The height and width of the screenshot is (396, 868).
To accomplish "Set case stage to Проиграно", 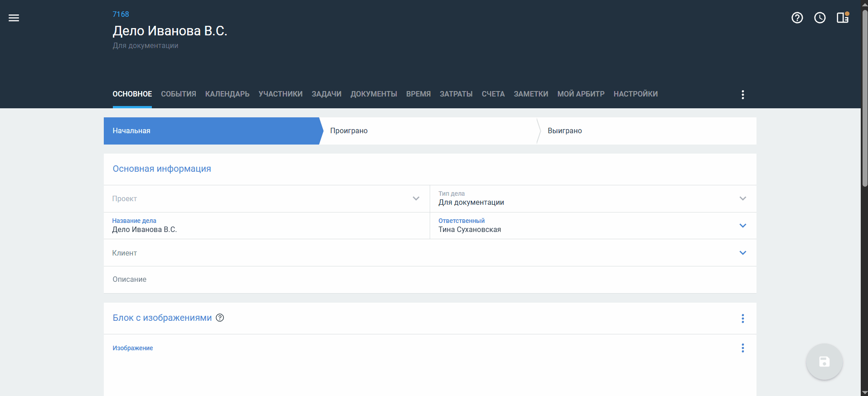I will [x=349, y=131].
